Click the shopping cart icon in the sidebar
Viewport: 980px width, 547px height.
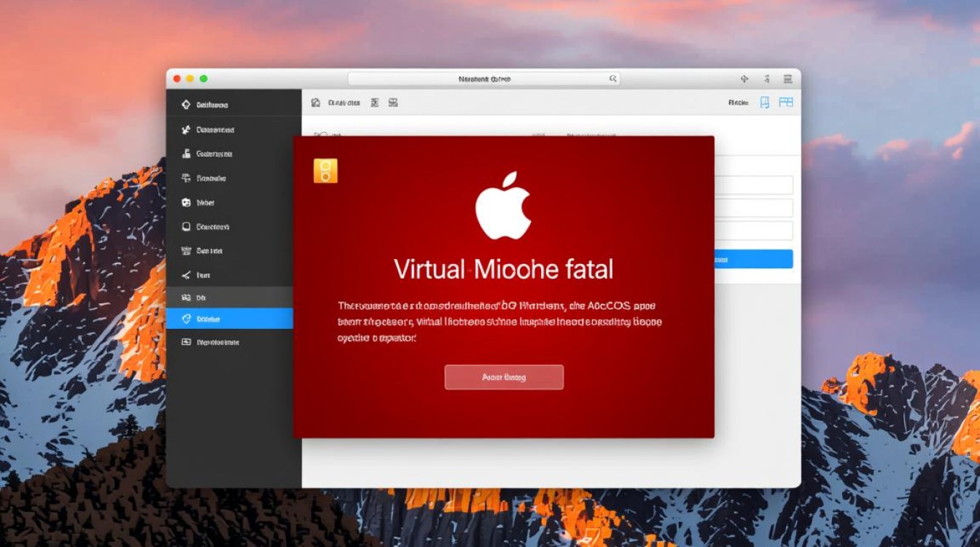pos(186,251)
